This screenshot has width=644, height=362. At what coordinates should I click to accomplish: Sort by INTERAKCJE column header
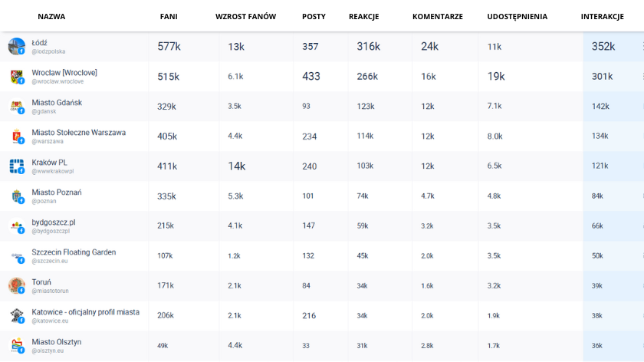(602, 16)
